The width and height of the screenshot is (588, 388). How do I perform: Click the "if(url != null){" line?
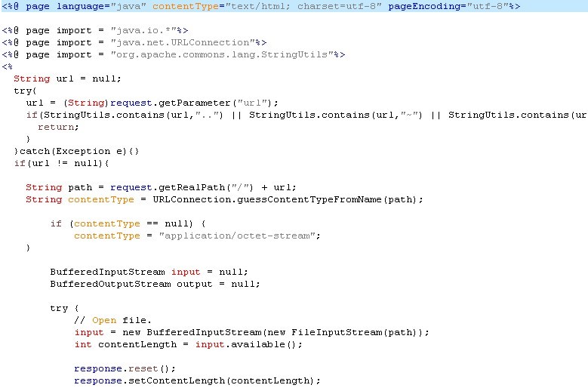pos(61,164)
